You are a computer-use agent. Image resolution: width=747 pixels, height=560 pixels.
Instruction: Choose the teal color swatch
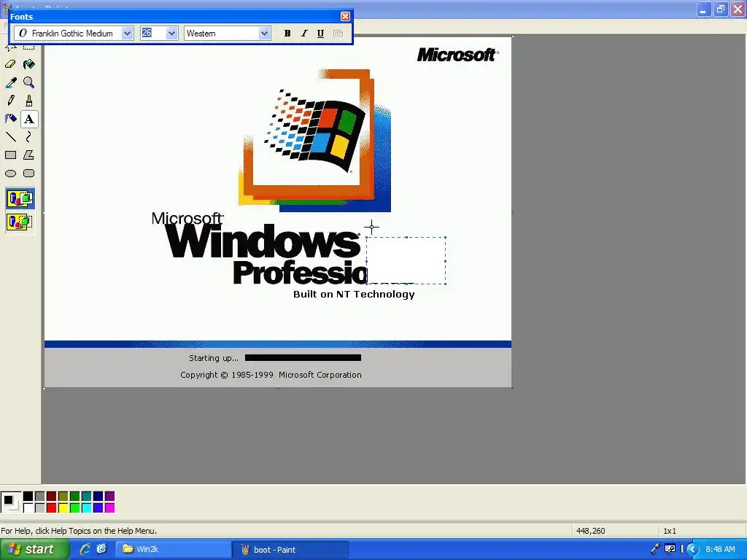point(87,497)
